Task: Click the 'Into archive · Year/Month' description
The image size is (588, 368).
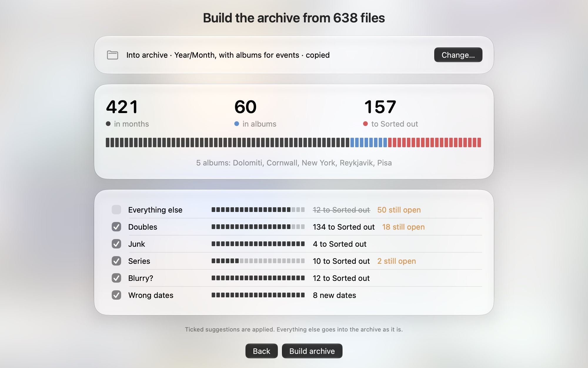Action: click(x=228, y=55)
